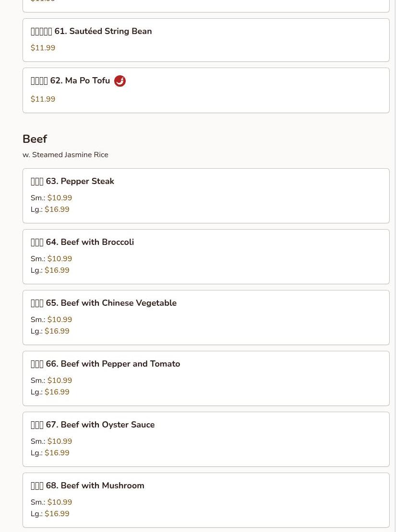The image size is (405, 532).
Task: Click Sm. $10.99 for Beef with Oyster Sauce
Action: (x=51, y=441)
